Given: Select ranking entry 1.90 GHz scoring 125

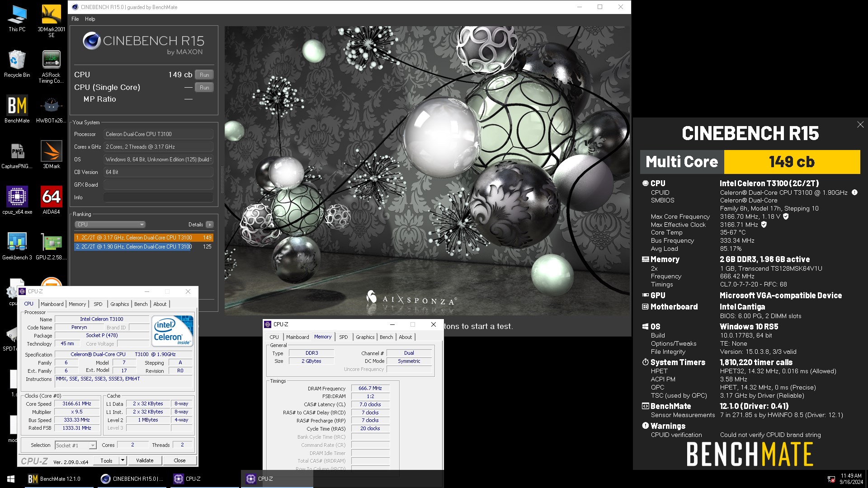Looking at the screenshot, I should pyautogui.click(x=143, y=247).
